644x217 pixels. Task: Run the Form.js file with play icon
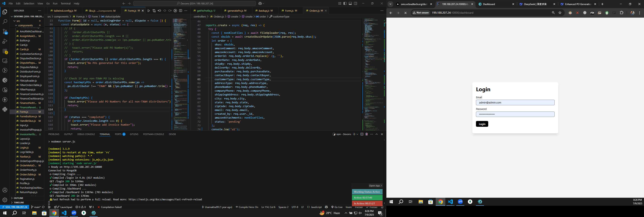point(149,11)
